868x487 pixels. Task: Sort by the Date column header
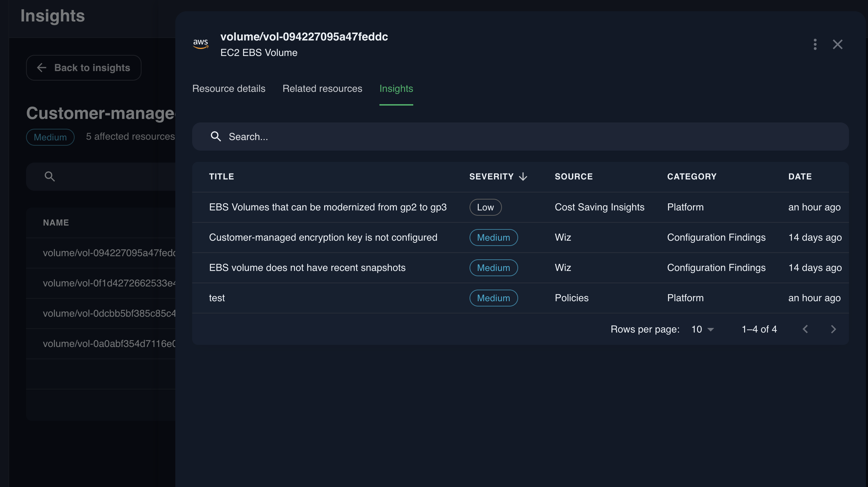pyautogui.click(x=800, y=177)
